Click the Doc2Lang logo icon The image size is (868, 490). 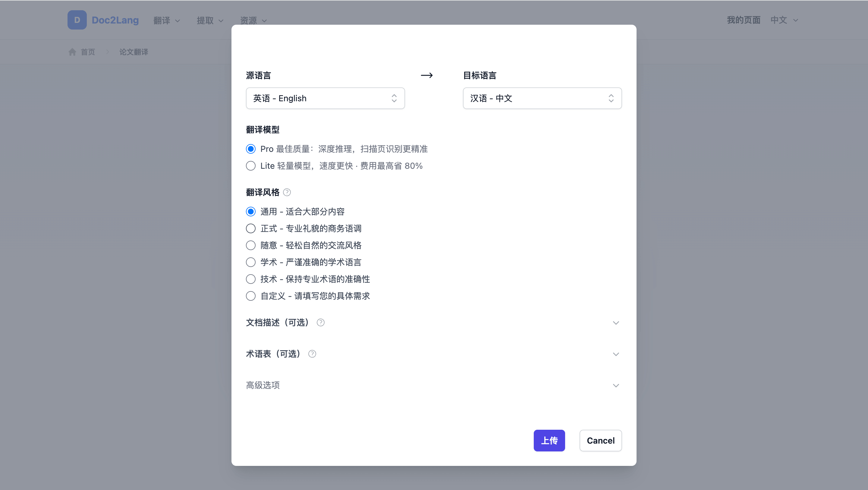[77, 20]
